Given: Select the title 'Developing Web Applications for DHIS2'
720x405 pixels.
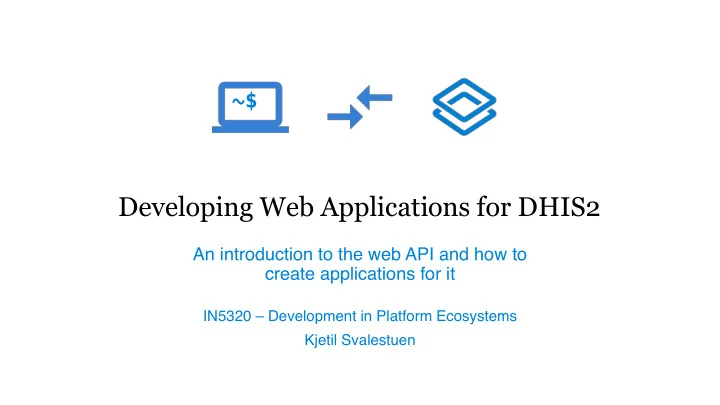Looking at the screenshot, I should [x=359, y=207].
